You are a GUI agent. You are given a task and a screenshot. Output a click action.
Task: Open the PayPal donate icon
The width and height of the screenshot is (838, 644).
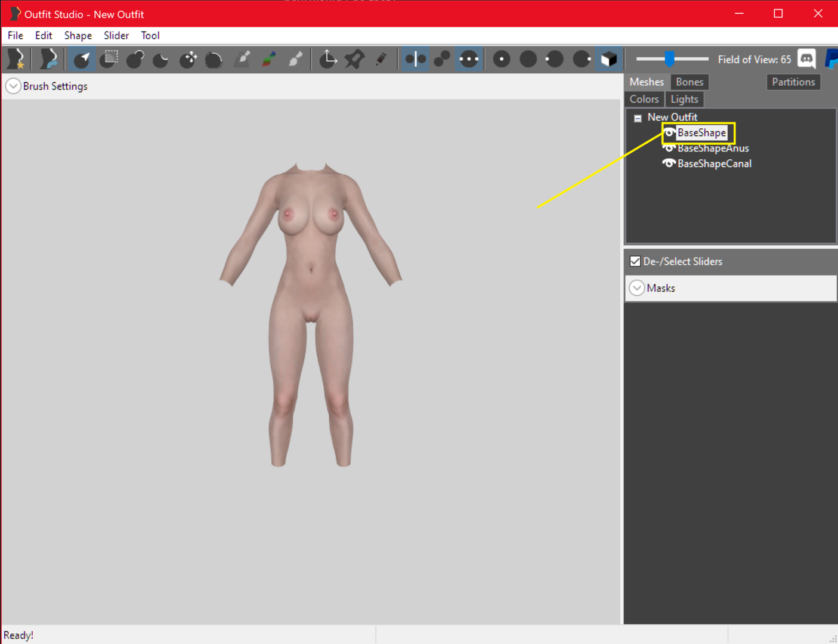point(831,59)
